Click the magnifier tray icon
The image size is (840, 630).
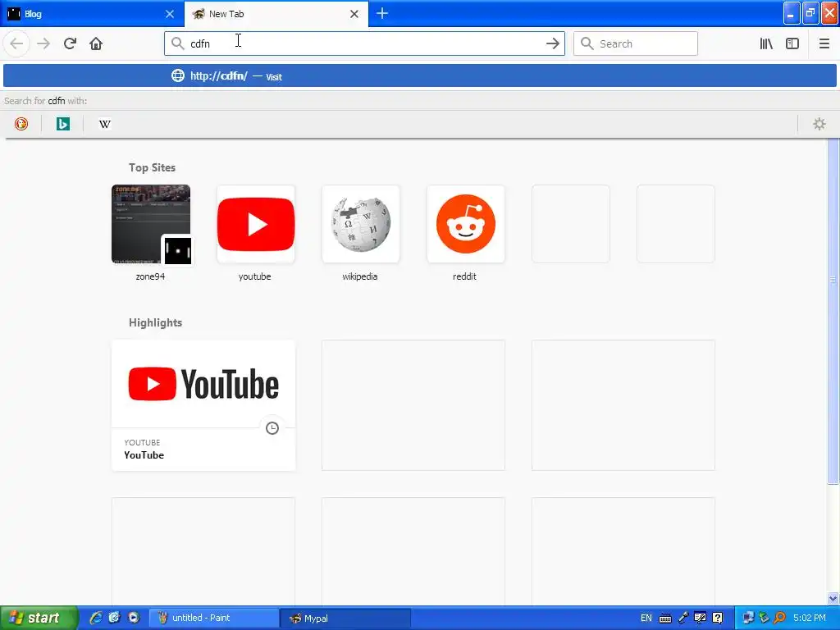click(779, 619)
